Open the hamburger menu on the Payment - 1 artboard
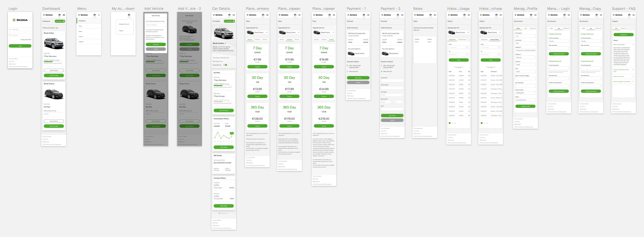Screen dimensions: 644x237 tap(368, 15)
